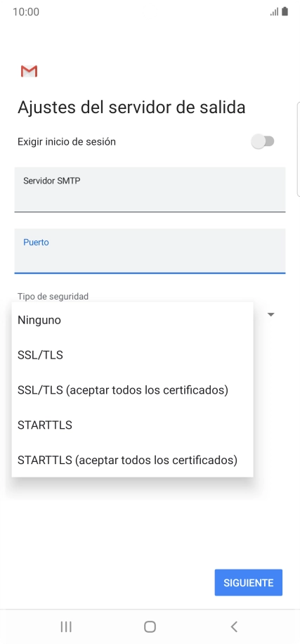Screen dimensions: 300x644
Task: Tap the battery status icon
Action: pyautogui.click(x=285, y=11)
